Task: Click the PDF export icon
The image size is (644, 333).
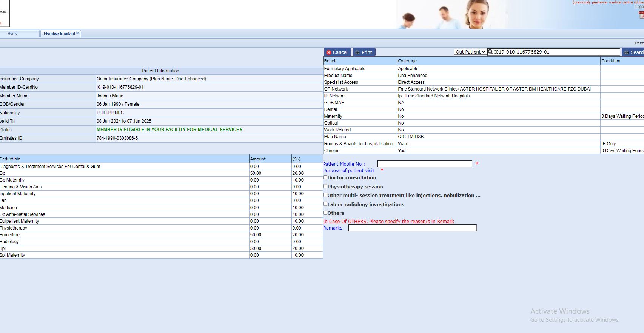Action: pos(641,15)
